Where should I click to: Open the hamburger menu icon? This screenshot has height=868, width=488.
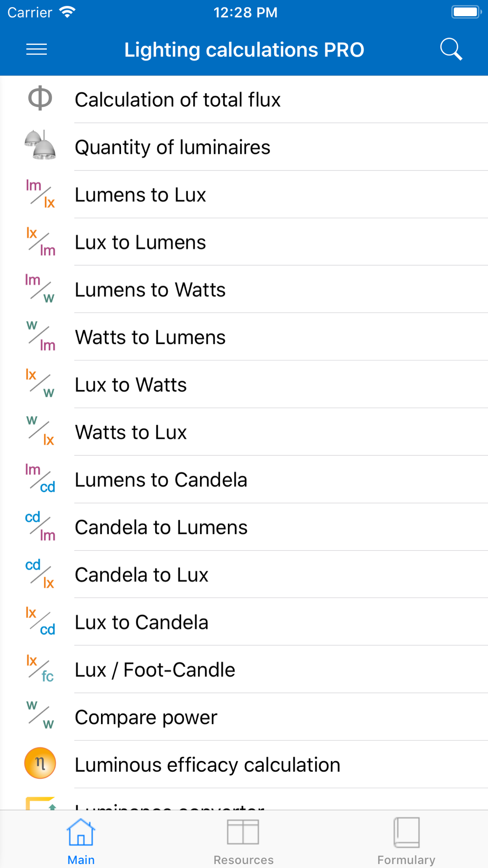(37, 49)
